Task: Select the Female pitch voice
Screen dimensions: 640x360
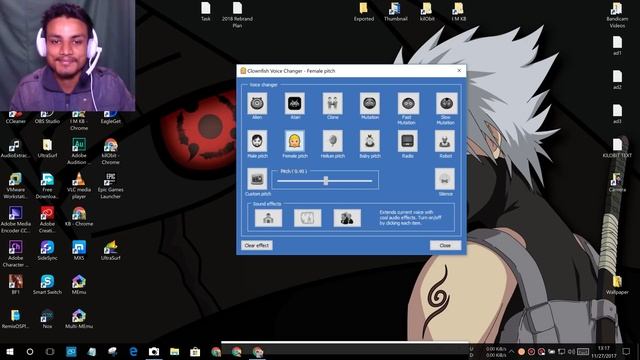Action: [x=295, y=141]
